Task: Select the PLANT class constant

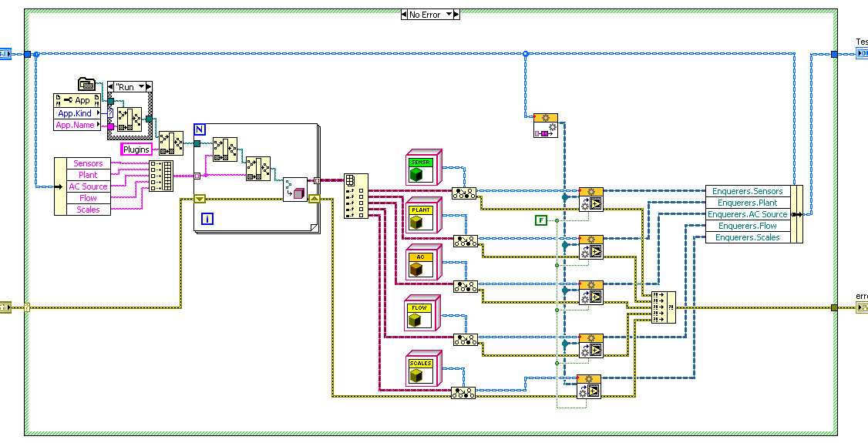Action: [x=422, y=216]
